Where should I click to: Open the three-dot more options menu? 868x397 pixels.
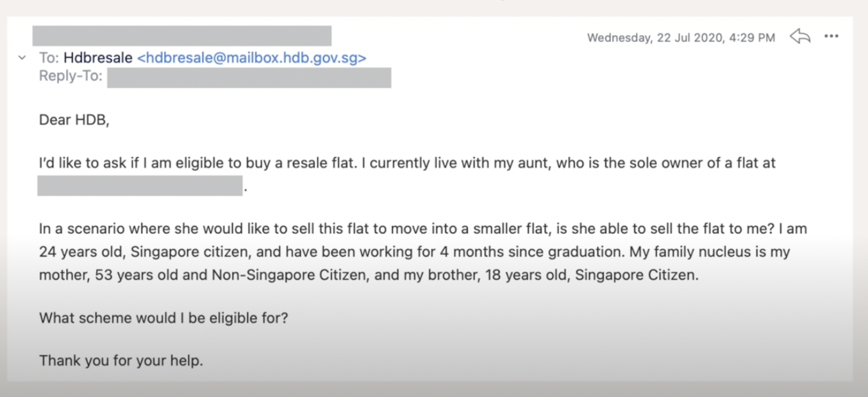831,36
